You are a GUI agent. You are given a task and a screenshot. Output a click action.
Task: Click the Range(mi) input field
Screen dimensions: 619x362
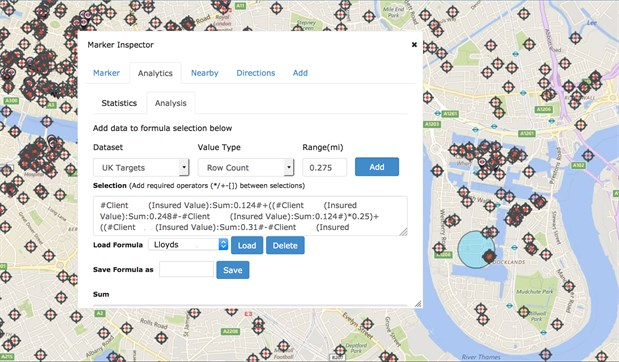coord(325,167)
